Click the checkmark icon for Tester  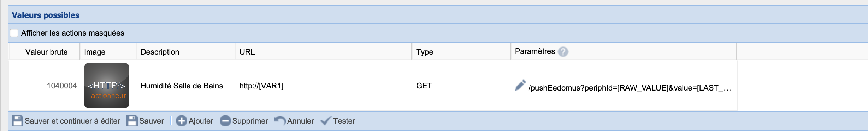click(x=326, y=121)
